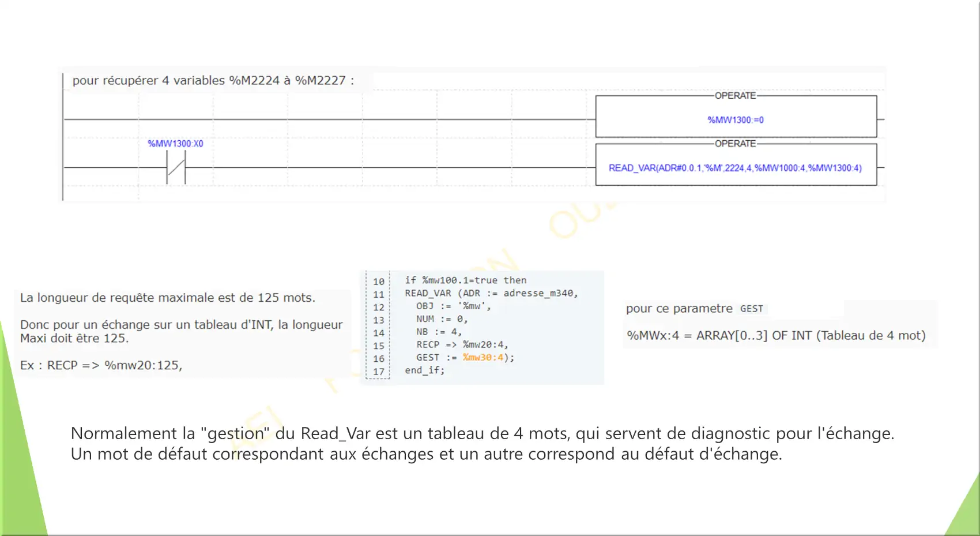This screenshot has height=536, width=980.
Task: Click the 'Ex : RECP => %mw20:125,' example
Action: tap(101, 365)
